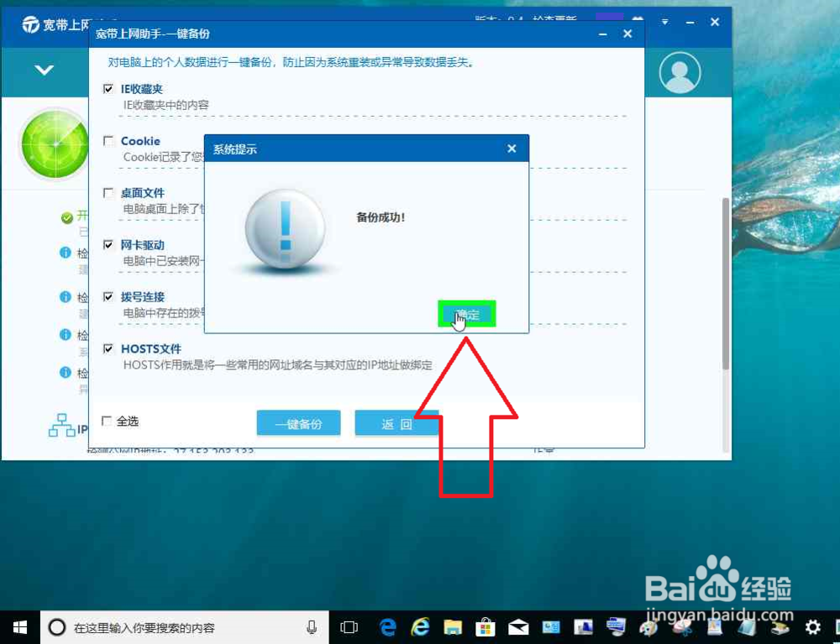Uncheck the HOSTS文件 checkbox
The width and height of the screenshot is (840, 644).
pyautogui.click(x=108, y=348)
